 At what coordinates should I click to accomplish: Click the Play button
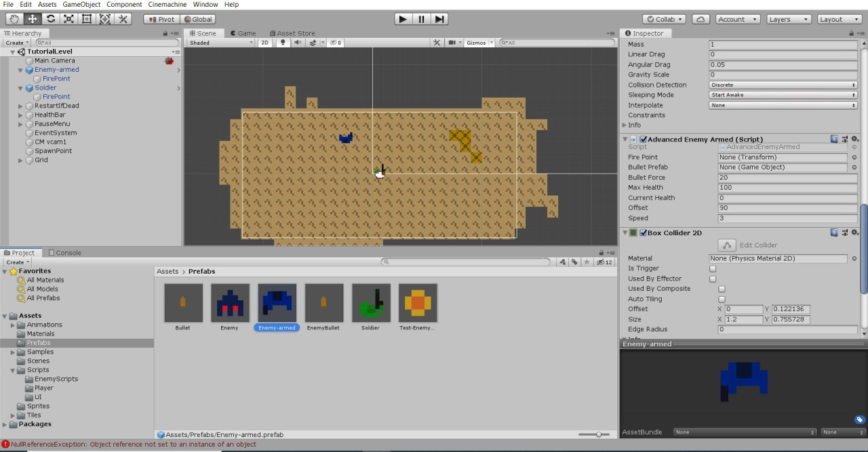403,19
